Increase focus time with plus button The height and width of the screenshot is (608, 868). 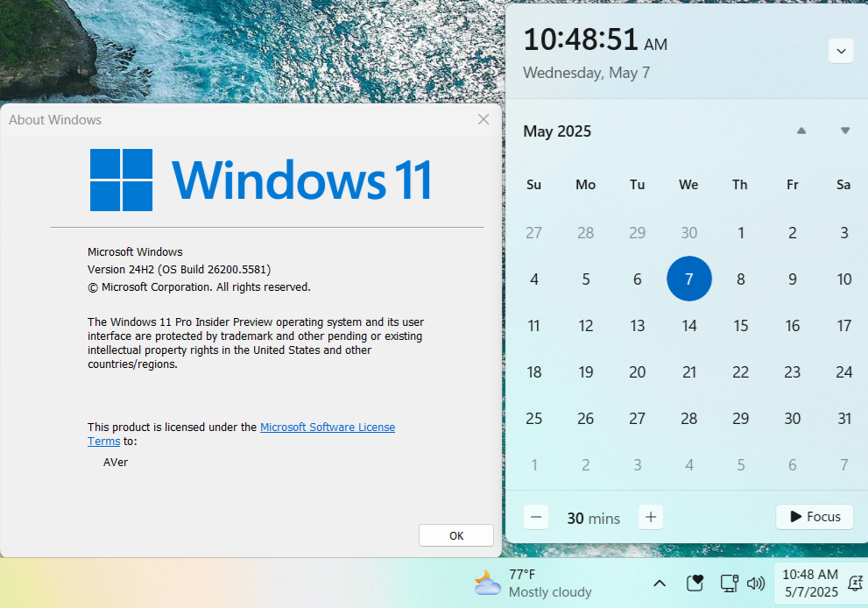click(x=651, y=517)
